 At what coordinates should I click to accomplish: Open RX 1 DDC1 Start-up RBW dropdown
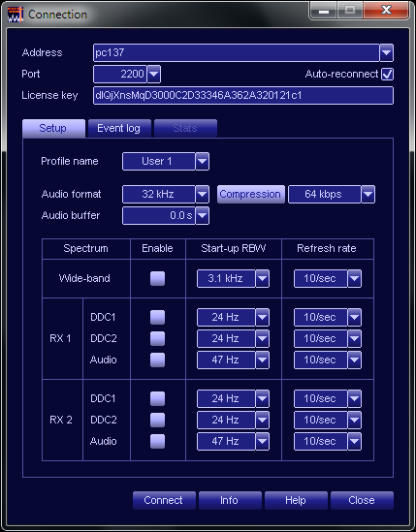(262, 317)
